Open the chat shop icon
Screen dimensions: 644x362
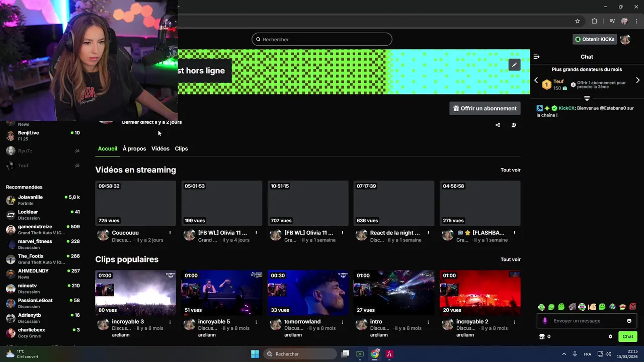542,337
